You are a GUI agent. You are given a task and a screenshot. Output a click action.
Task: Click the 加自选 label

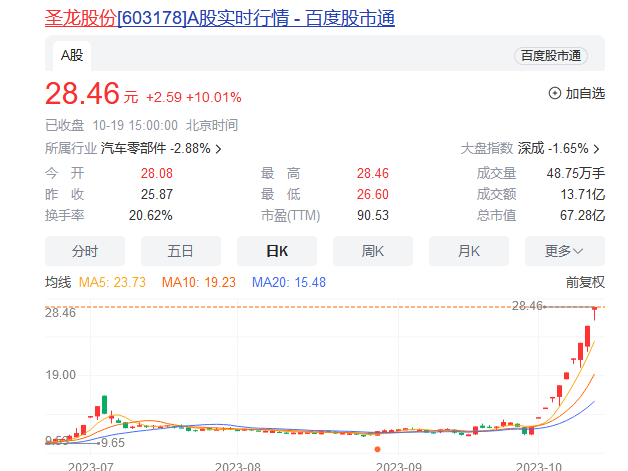[x=585, y=93]
